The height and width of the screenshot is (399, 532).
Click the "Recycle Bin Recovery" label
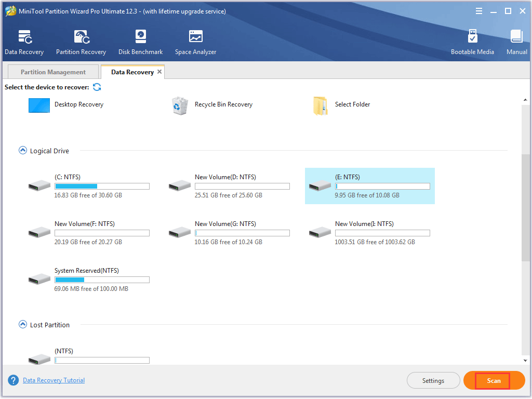[x=223, y=104]
